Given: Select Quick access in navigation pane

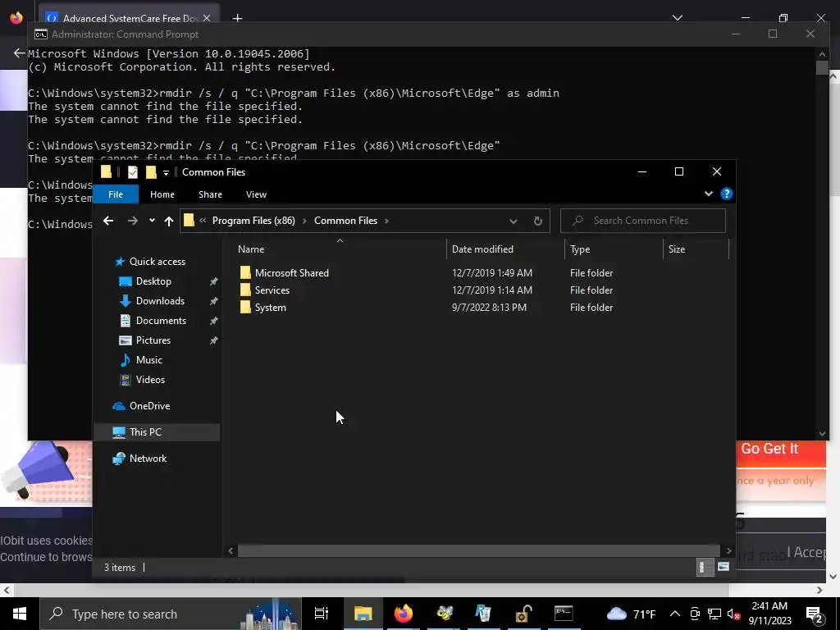Looking at the screenshot, I should pos(157,262).
